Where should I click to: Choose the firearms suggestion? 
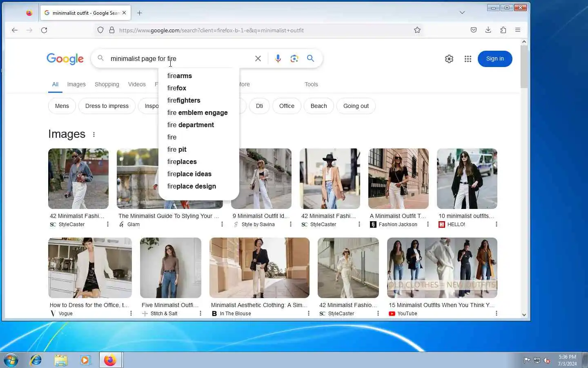pos(198,76)
